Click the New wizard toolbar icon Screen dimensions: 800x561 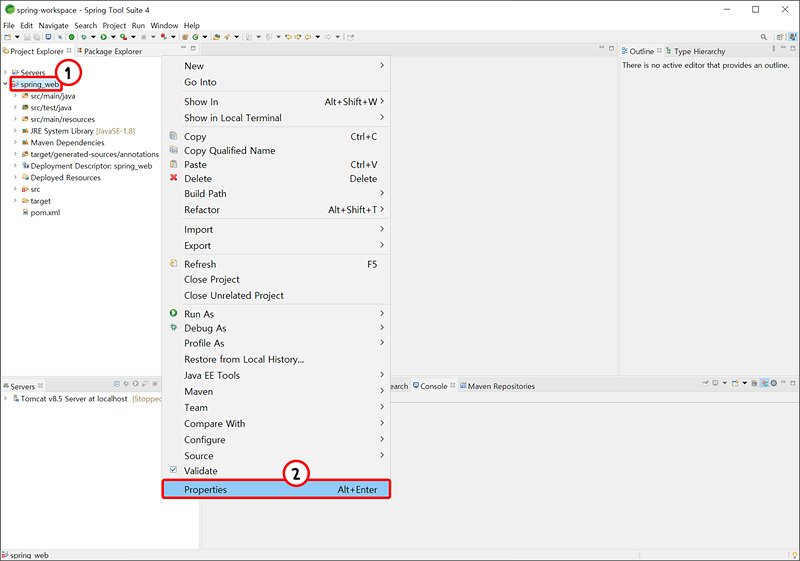7,37
